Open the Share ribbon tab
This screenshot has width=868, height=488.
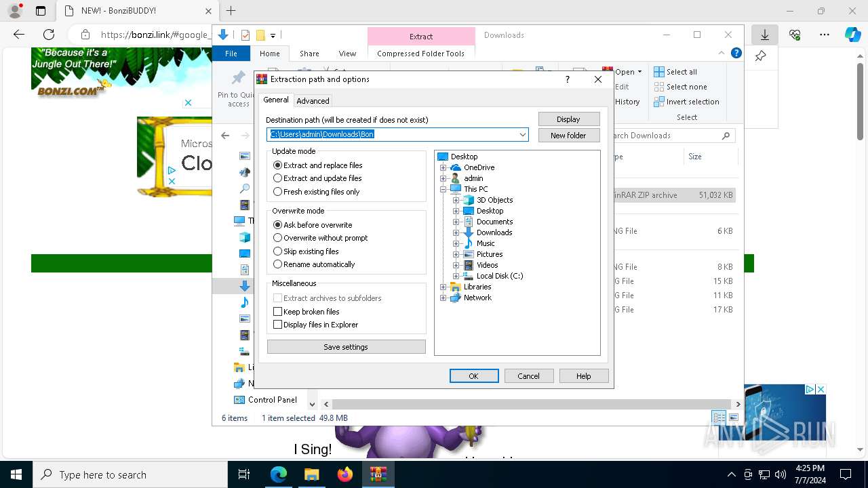pos(309,54)
